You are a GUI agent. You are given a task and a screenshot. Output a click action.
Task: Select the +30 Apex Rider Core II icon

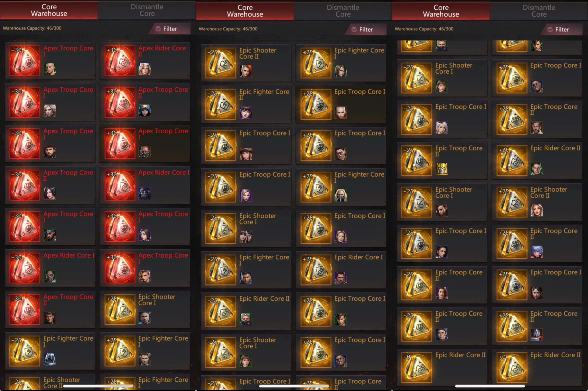coord(120,60)
